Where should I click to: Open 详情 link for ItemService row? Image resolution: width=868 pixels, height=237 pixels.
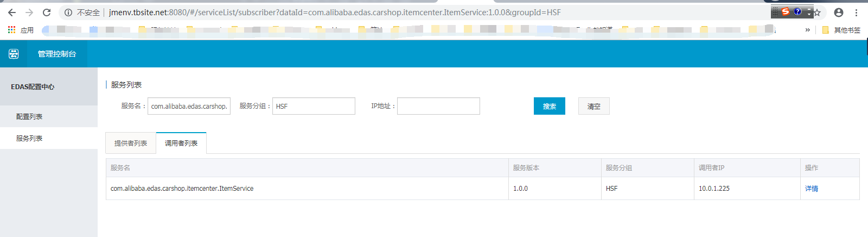(x=812, y=189)
